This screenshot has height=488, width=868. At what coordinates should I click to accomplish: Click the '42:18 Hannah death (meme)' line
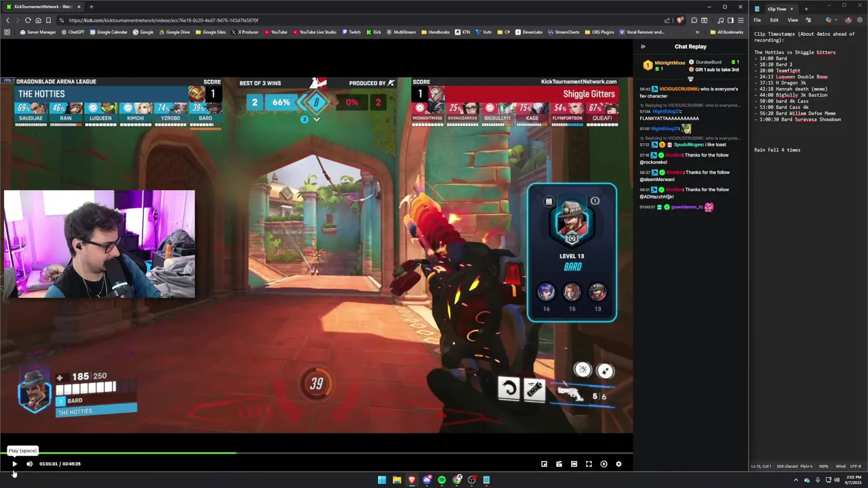791,89
